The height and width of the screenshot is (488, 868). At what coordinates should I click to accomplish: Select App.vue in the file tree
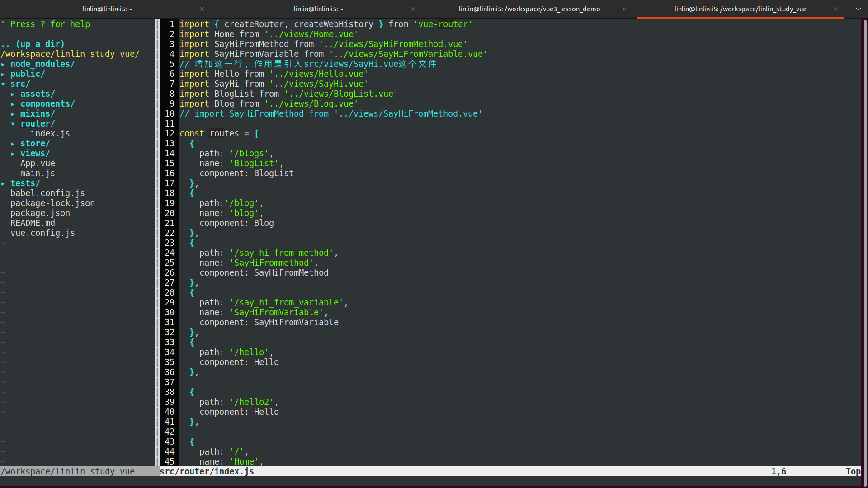click(38, 164)
